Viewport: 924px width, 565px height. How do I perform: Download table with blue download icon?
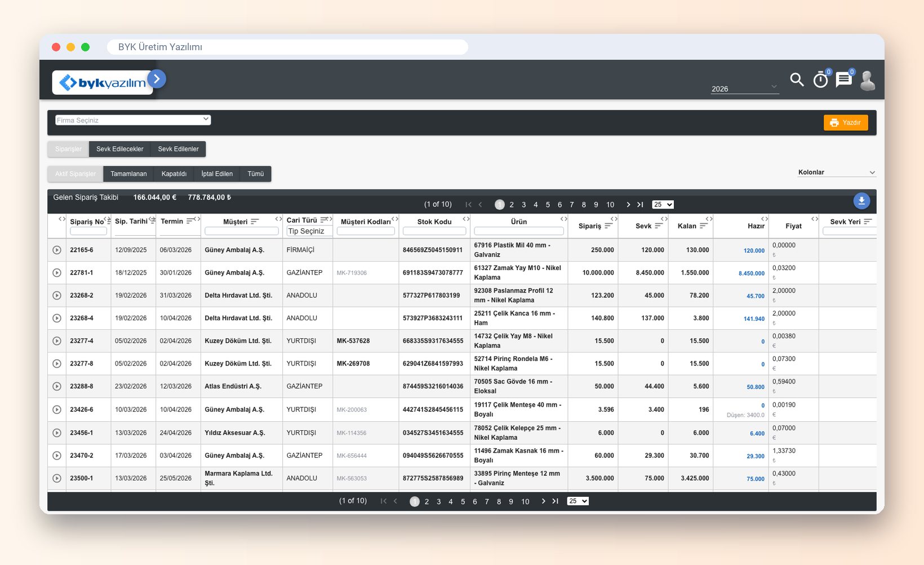coord(861,201)
